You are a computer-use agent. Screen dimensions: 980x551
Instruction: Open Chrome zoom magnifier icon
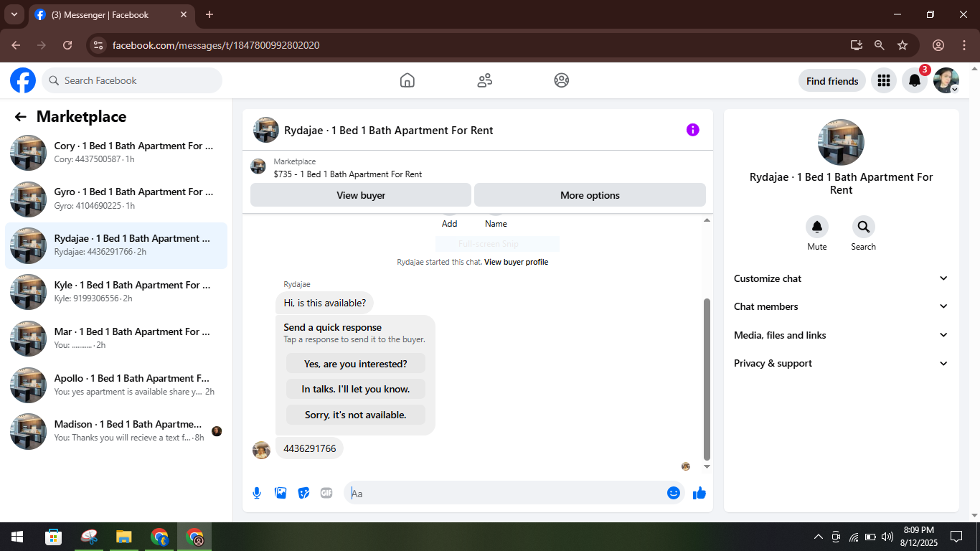point(880,45)
